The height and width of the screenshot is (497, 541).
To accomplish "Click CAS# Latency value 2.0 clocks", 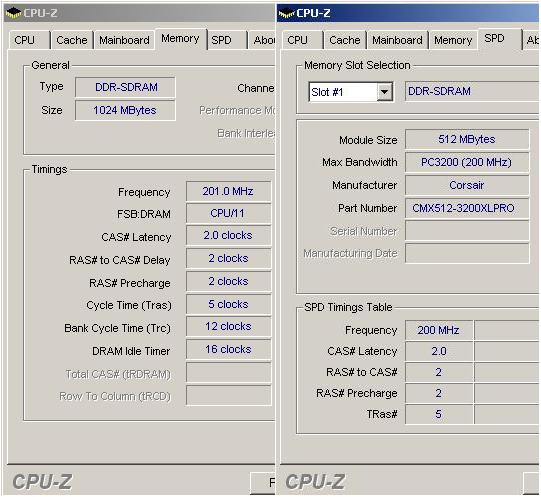I will click(x=228, y=235).
